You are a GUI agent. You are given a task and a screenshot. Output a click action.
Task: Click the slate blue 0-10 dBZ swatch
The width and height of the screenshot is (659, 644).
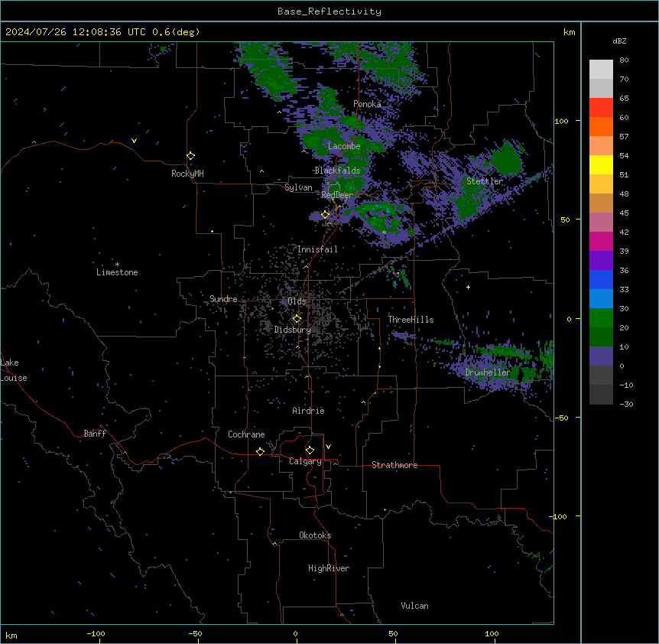pos(601,356)
